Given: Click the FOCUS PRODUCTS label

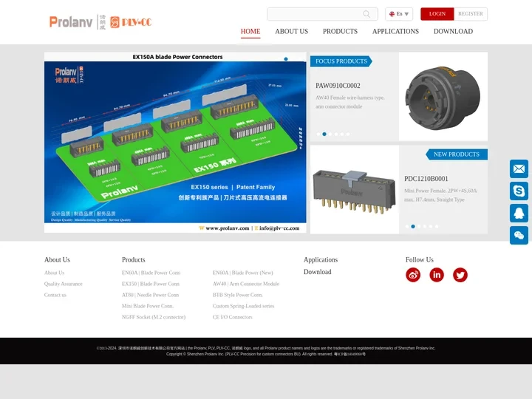Looking at the screenshot, I should click(341, 61).
